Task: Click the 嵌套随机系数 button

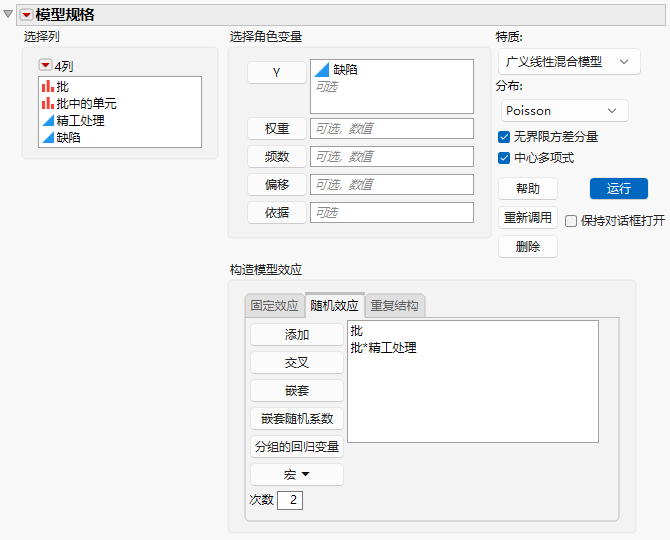Action: tap(297, 419)
